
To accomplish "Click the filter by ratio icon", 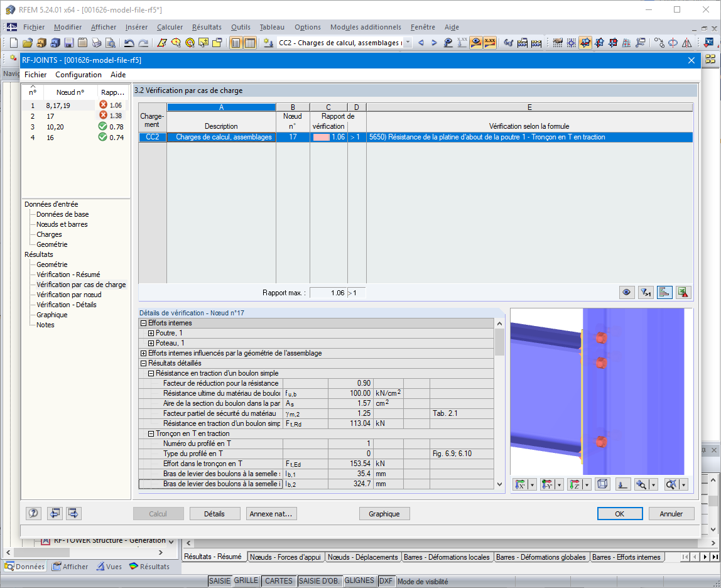I will click(x=646, y=292).
